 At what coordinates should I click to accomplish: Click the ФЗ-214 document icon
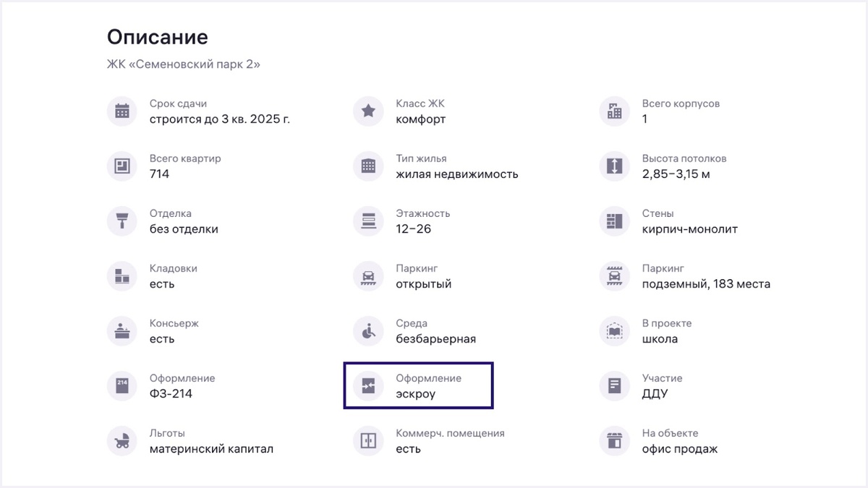click(122, 386)
